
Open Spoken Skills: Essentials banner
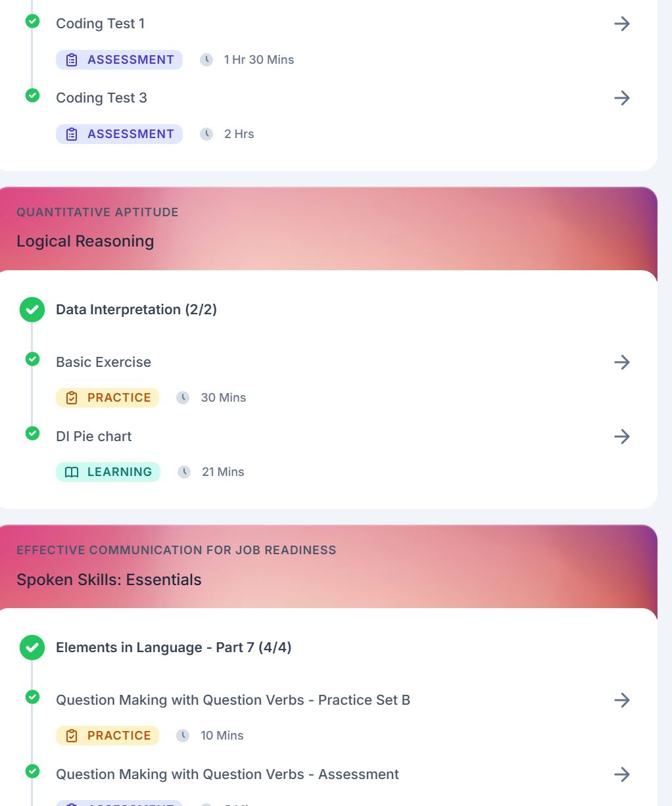click(x=329, y=567)
